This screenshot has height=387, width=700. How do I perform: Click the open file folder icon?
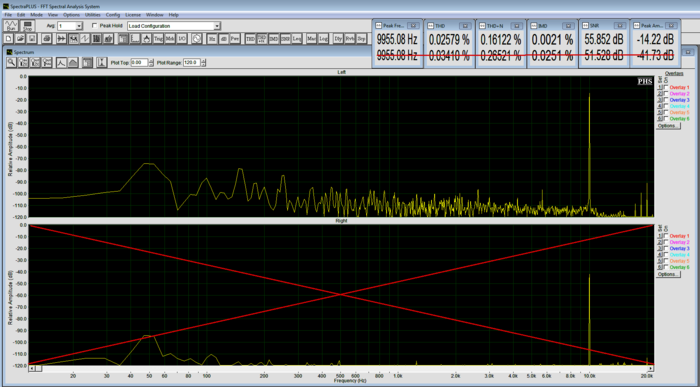click(20, 39)
